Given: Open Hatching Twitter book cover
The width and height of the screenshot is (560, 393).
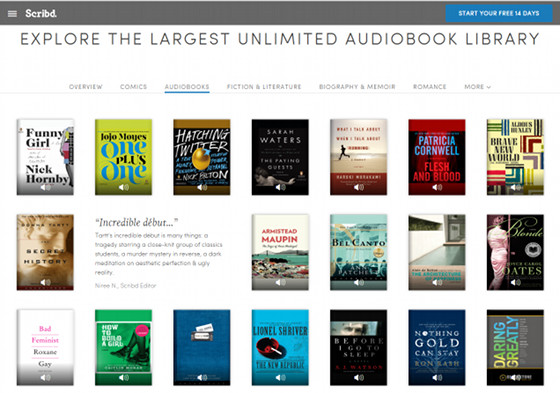Looking at the screenshot, I should click(x=202, y=157).
